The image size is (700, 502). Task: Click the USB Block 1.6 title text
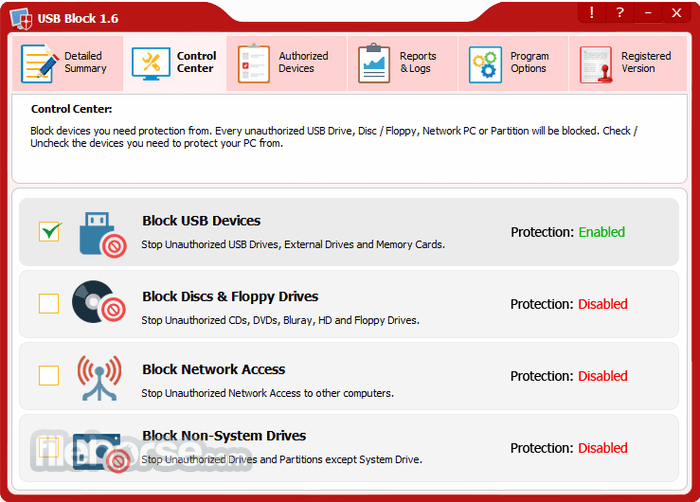(x=78, y=19)
